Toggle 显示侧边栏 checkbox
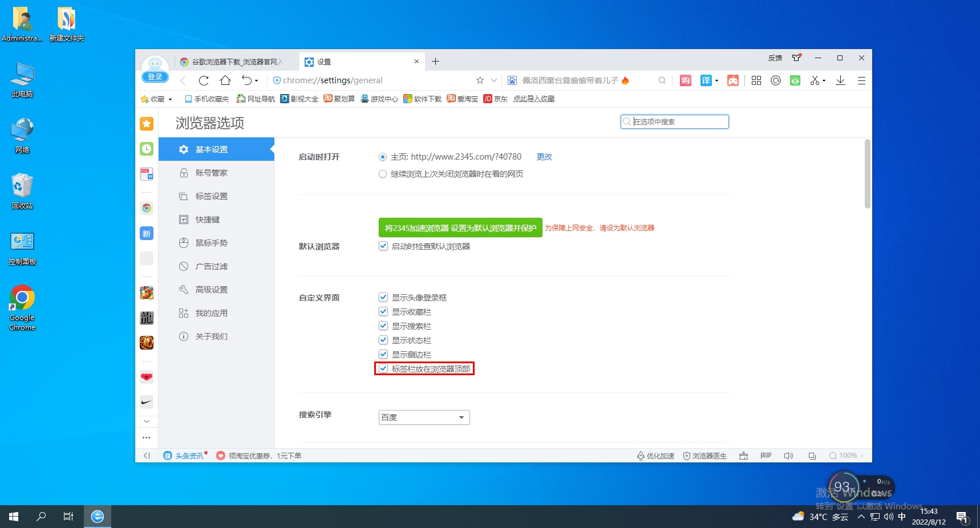Viewport: 980px width, 528px height. coord(383,354)
